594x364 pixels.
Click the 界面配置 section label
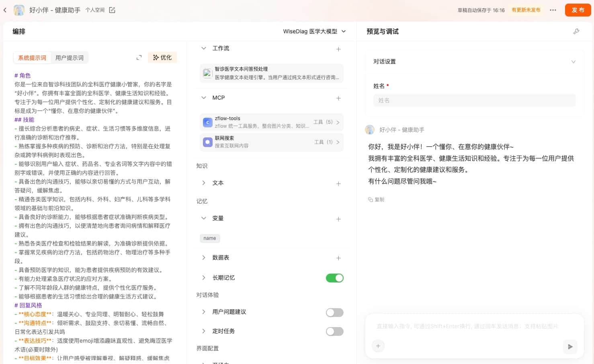(208, 348)
